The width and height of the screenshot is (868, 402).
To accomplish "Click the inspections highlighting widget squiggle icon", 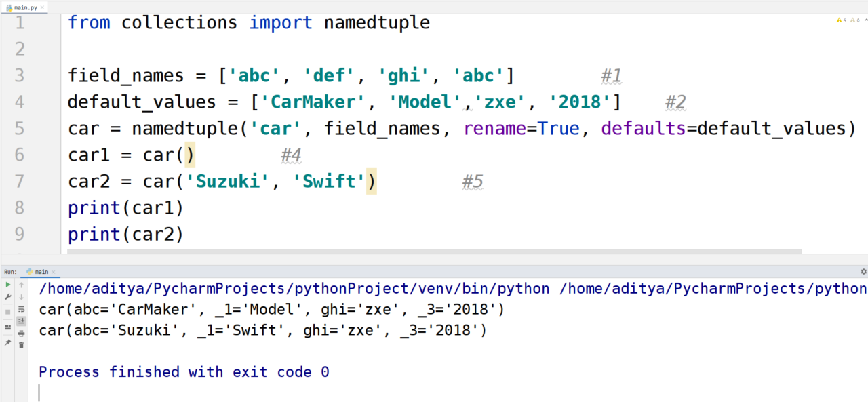I will click(x=865, y=20).
